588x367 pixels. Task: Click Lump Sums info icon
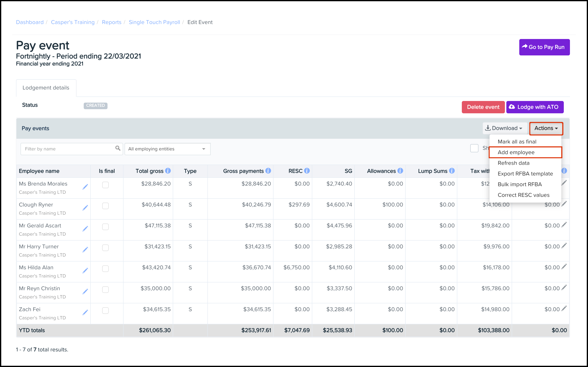452,171
